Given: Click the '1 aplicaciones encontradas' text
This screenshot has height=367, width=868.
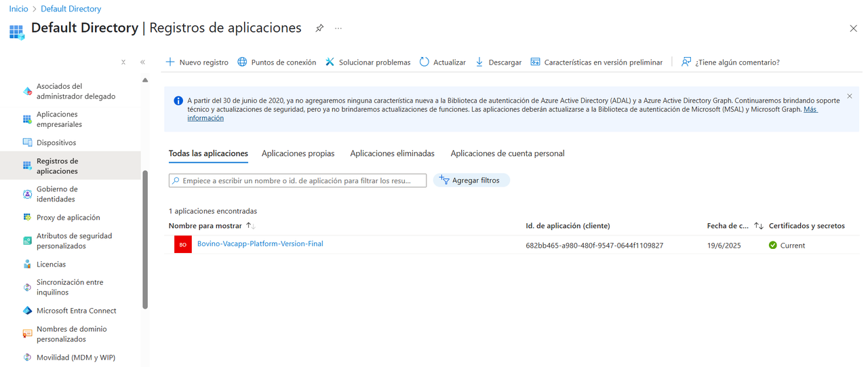Looking at the screenshot, I should point(212,211).
